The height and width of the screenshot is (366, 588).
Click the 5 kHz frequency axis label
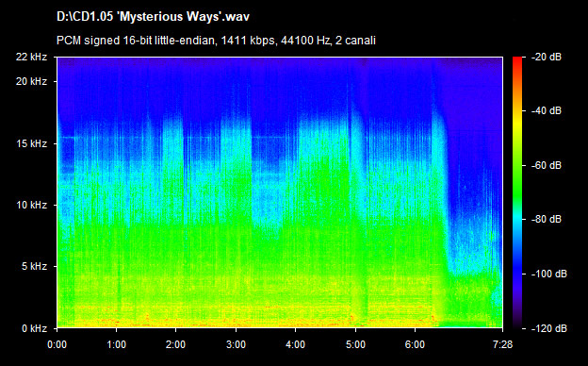[34, 267]
